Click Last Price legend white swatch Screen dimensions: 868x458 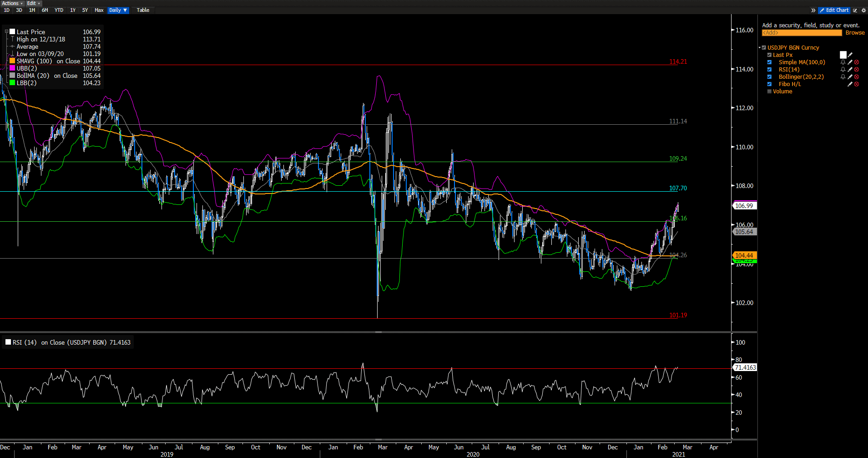[x=12, y=31]
